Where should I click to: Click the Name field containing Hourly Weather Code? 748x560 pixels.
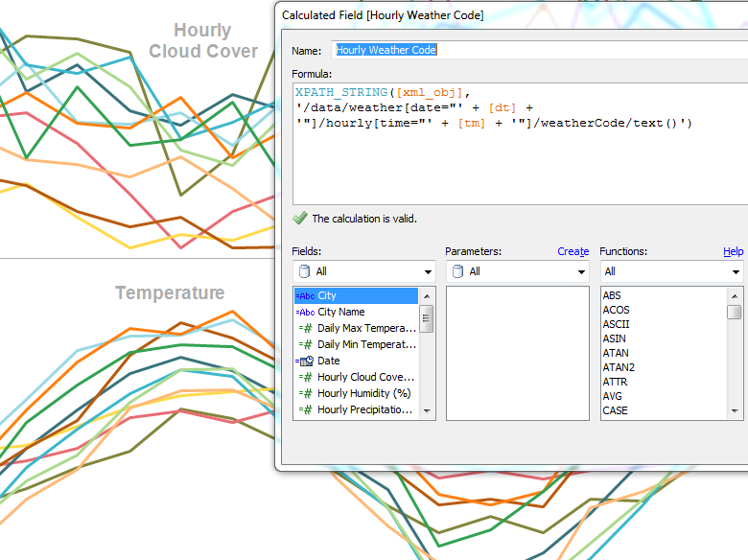point(539,50)
